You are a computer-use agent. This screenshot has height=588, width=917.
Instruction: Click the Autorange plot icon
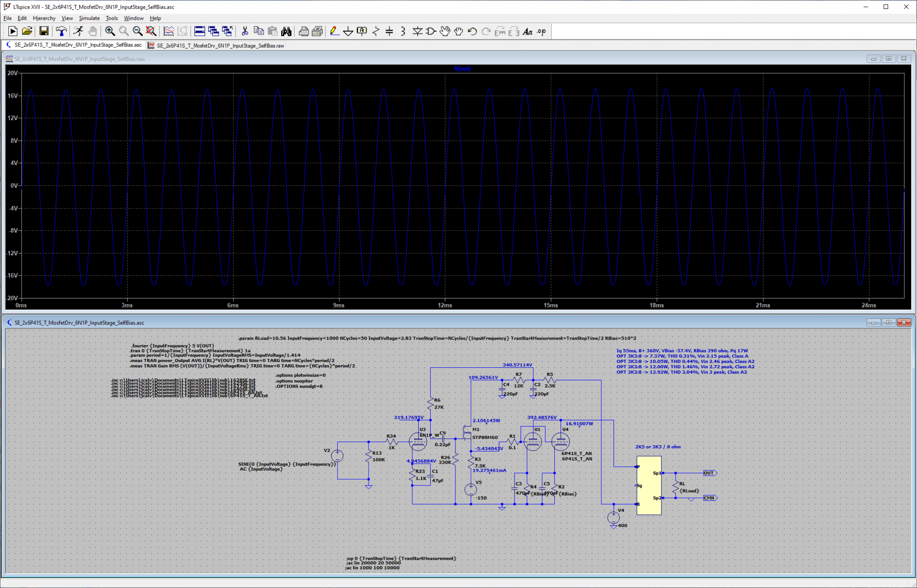168,31
